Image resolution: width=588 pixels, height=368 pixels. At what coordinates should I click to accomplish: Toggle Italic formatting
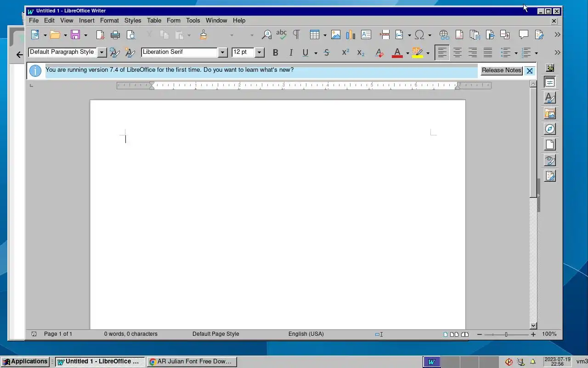click(290, 52)
